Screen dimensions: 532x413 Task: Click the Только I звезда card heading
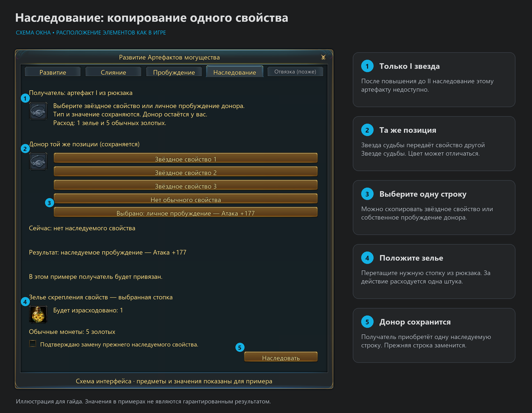[x=409, y=66]
